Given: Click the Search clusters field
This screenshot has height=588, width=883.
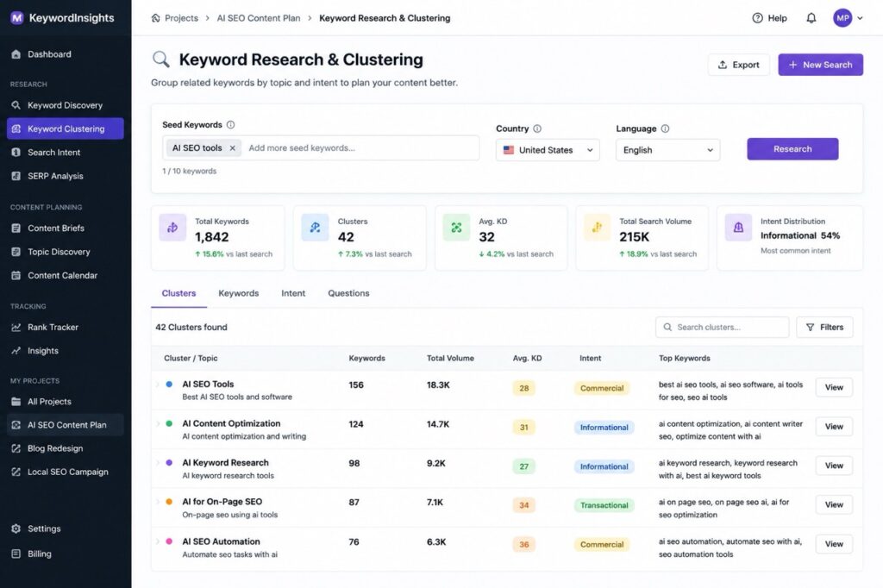Looking at the screenshot, I should click(x=723, y=328).
